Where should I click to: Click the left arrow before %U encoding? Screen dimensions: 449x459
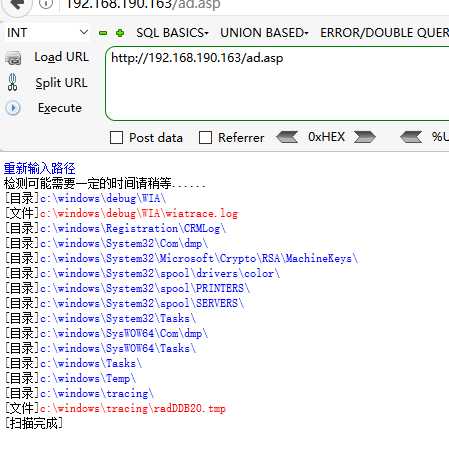411,137
